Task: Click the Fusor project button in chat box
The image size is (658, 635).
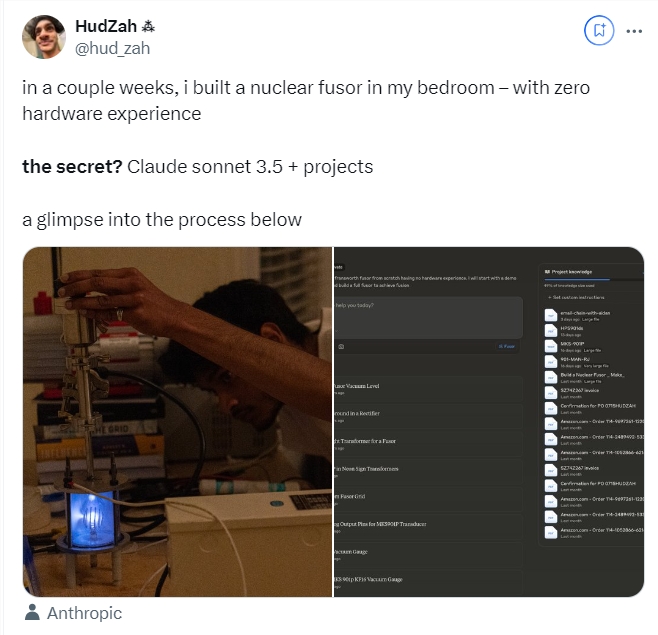Action: coord(507,346)
